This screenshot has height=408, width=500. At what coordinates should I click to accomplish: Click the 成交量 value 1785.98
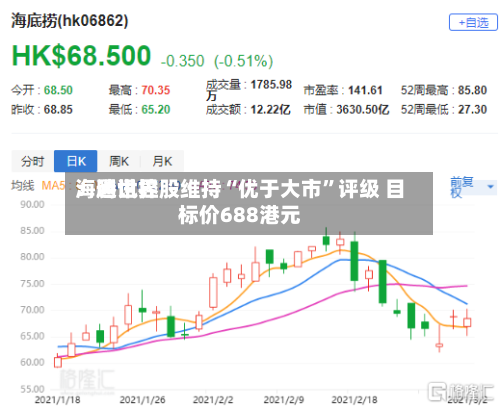pyautogui.click(x=271, y=85)
